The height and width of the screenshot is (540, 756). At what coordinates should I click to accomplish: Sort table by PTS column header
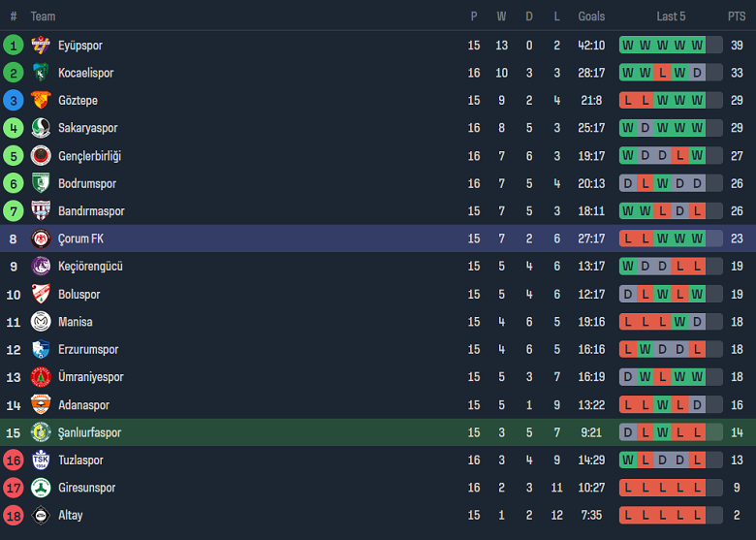click(x=737, y=16)
